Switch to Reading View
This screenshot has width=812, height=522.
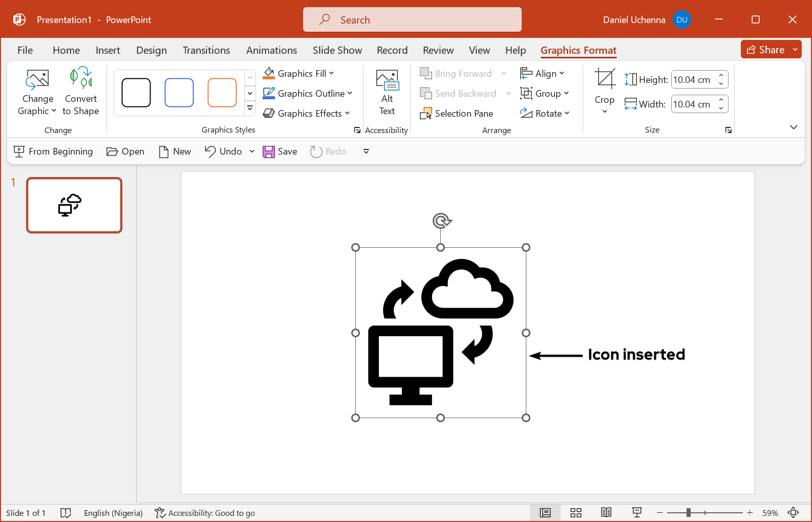click(x=606, y=513)
